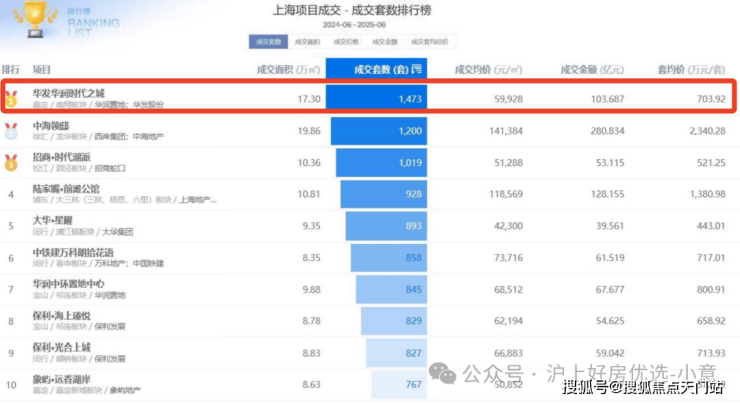Sort by 成交均价 column header
Image resolution: width=740 pixels, height=403 pixels.
coord(488,70)
